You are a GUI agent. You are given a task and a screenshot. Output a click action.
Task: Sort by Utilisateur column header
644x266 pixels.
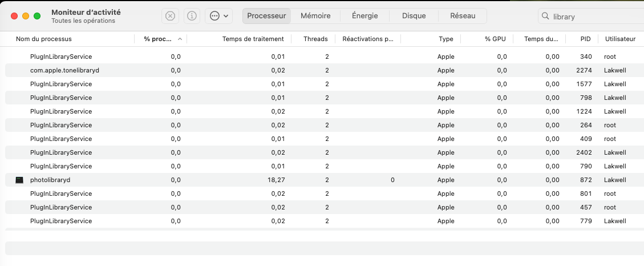pyautogui.click(x=620, y=39)
